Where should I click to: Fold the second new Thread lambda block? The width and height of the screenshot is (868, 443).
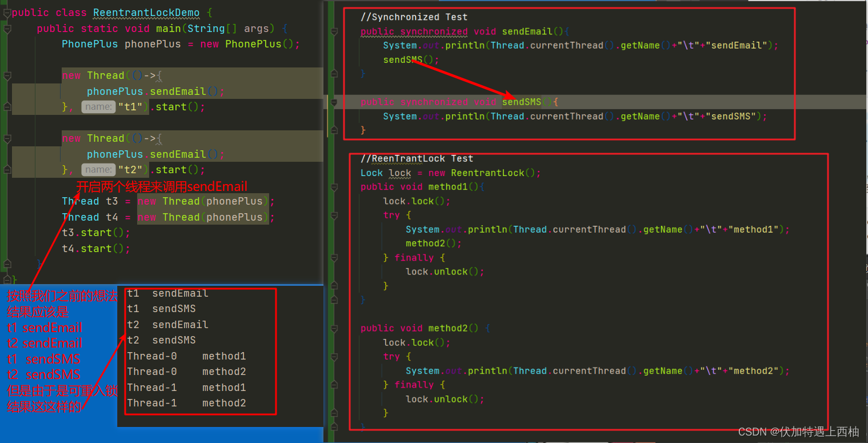point(7,138)
